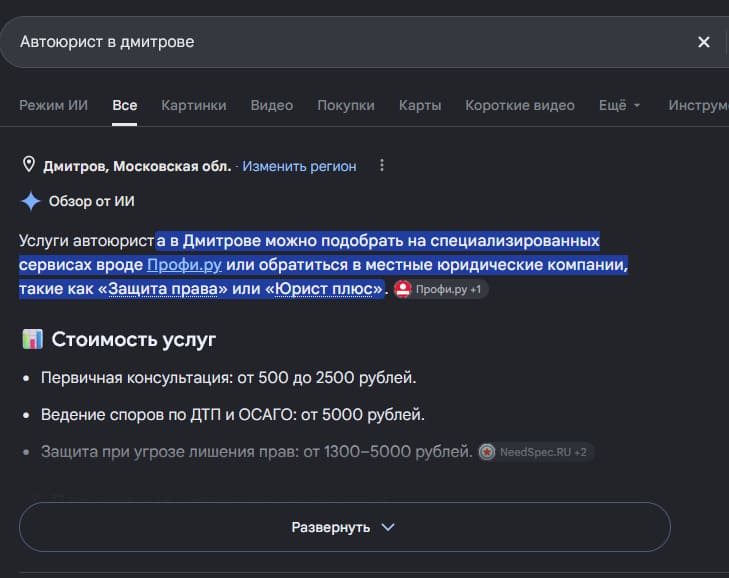
Task: Expand the Ещё dropdown menu
Action: coord(619,106)
